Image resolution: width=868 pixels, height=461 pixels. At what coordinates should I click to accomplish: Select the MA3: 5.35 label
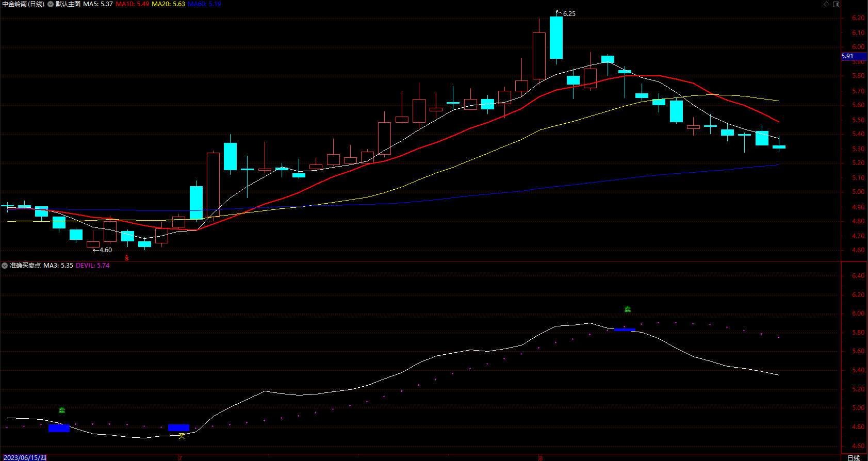click(58, 266)
